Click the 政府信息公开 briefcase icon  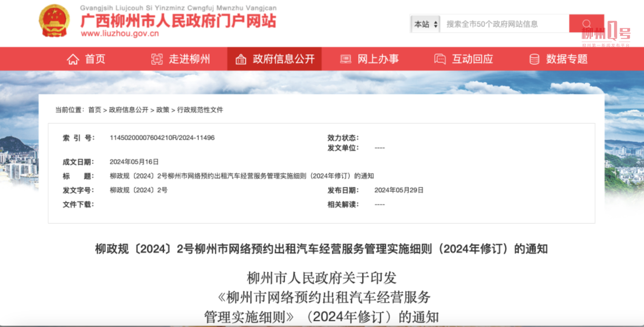pyautogui.click(x=241, y=60)
